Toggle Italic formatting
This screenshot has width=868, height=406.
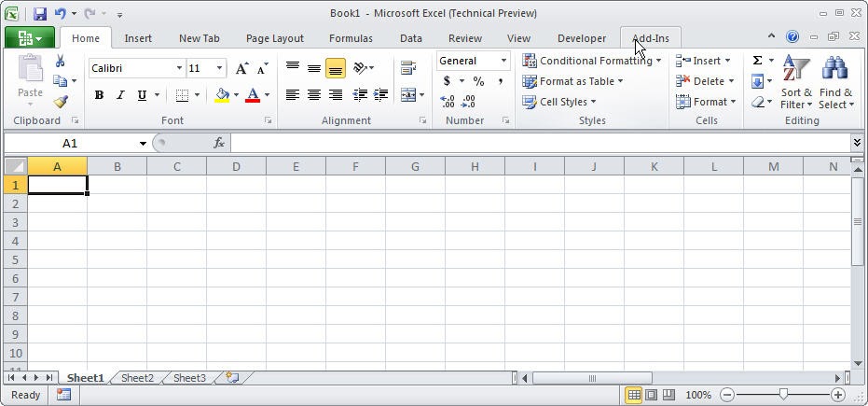tap(120, 95)
